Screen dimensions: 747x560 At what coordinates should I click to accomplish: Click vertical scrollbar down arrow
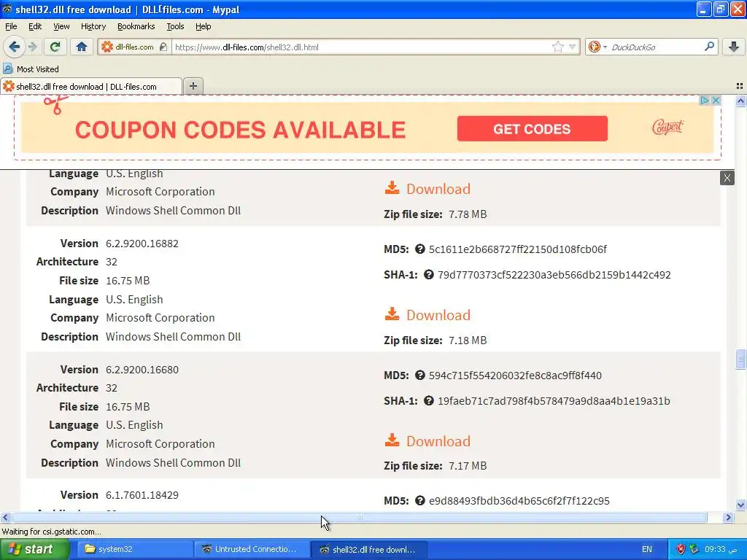740,505
